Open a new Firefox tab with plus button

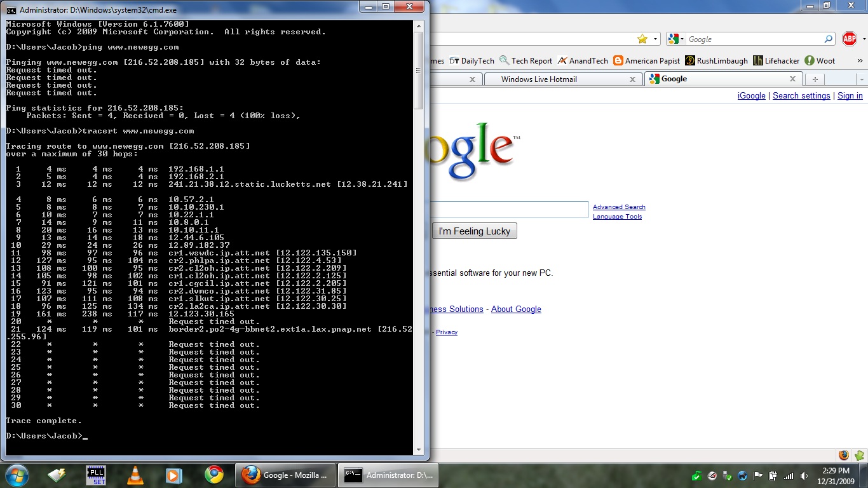(x=815, y=79)
